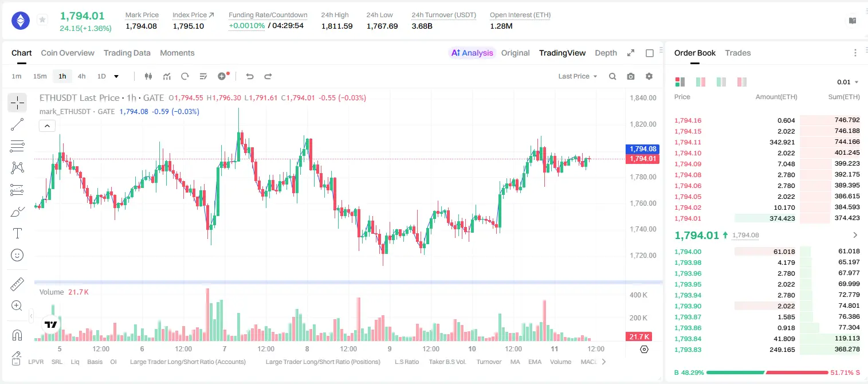Select the 4h timeframe button
The height and width of the screenshot is (384, 868).
tap(81, 76)
